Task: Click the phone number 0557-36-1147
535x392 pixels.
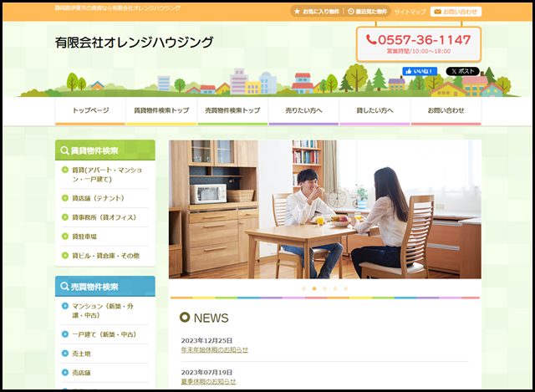Action: click(424, 40)
